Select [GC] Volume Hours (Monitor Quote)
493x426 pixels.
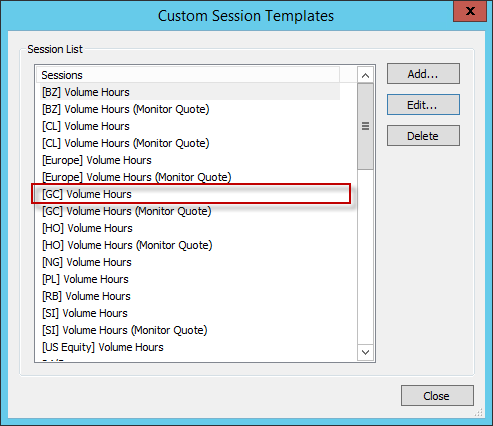pos(190,211)
